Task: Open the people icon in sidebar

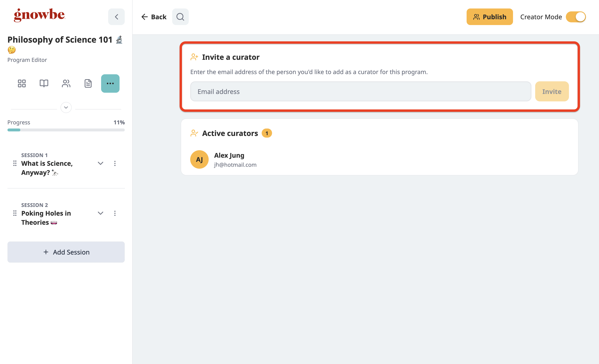Action: click(66, 84)
